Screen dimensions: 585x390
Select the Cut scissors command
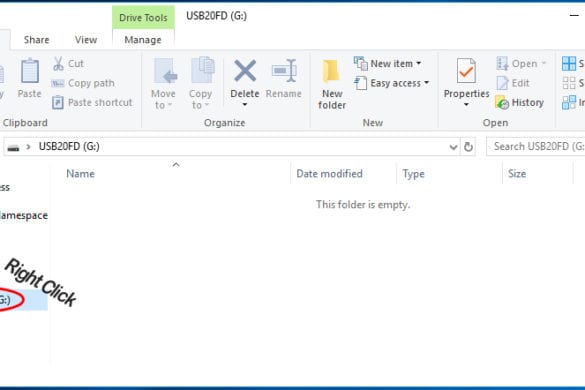(x=68, y=64)
